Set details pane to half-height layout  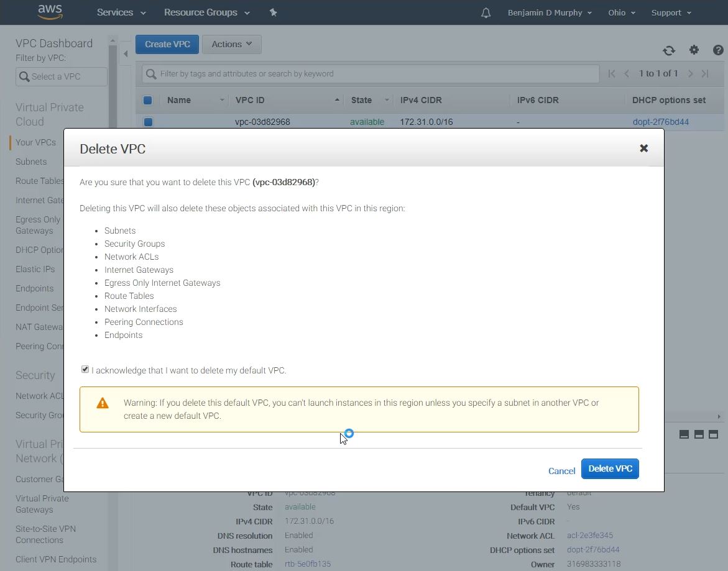pos(699,434)
